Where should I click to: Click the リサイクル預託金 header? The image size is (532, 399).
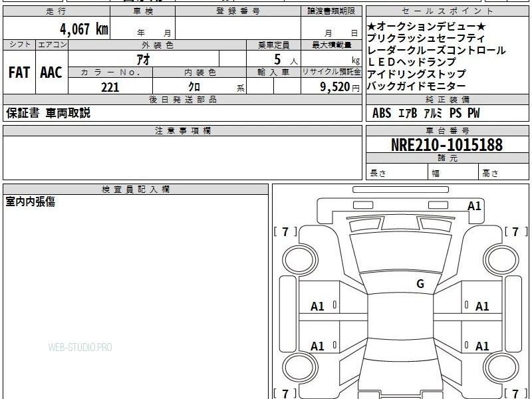(x=331, y=72)
